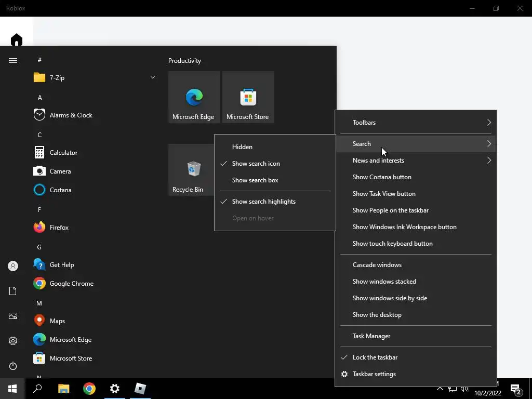Screen dimensions: 532x399
Task: Click the letter G section header
Action: [39, 247]
